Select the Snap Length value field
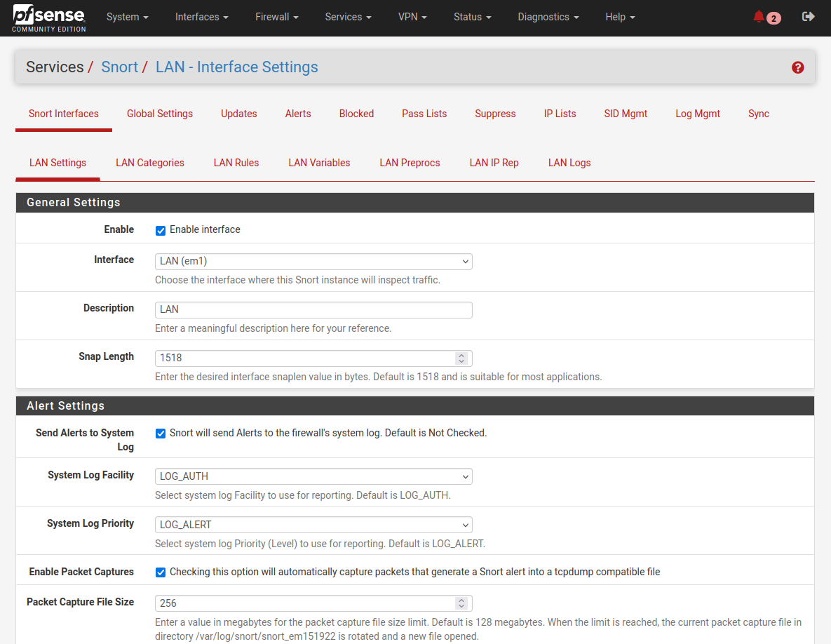The image size is (831, 644). point(302,358)
